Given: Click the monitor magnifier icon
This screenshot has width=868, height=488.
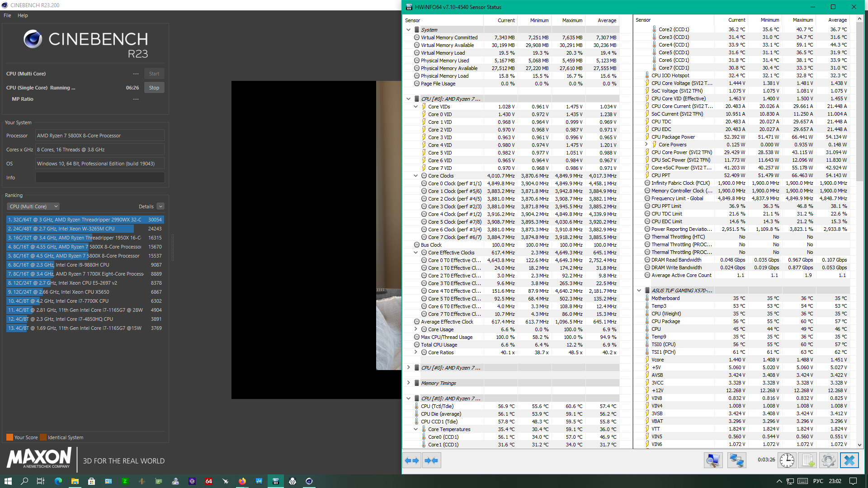Looking at the screenshot, I should (713, 460).
